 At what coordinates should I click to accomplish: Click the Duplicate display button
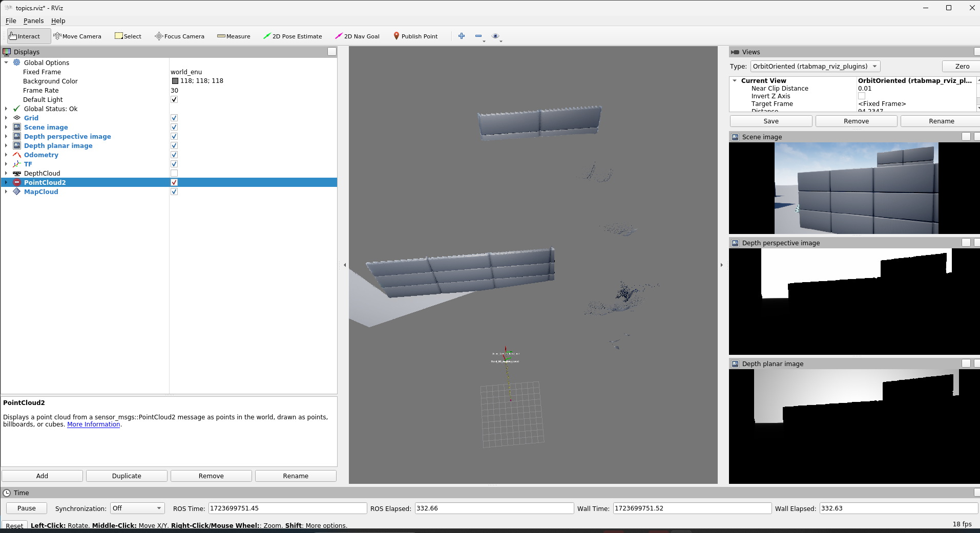tap(127, 476)
